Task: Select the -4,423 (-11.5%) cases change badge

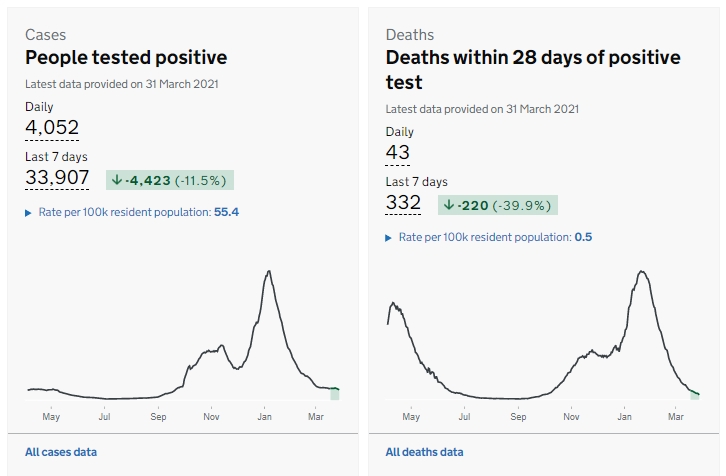Action: [169, 180]
